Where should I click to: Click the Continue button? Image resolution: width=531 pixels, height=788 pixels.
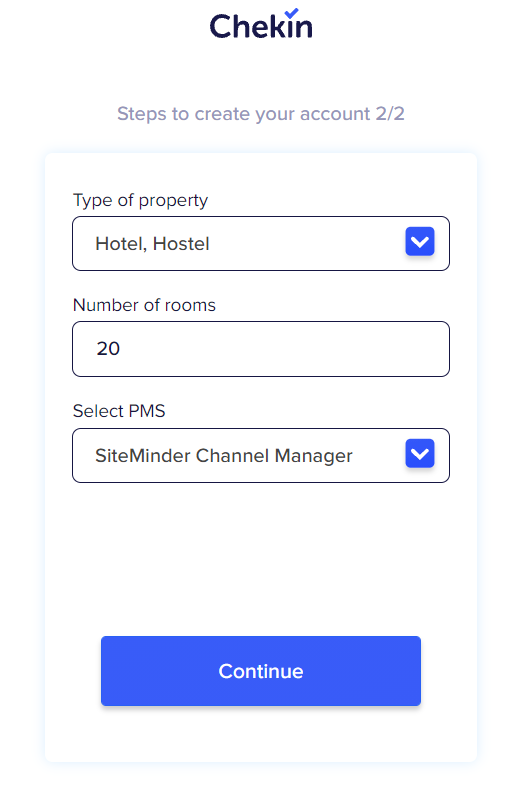tap(261, 671)
